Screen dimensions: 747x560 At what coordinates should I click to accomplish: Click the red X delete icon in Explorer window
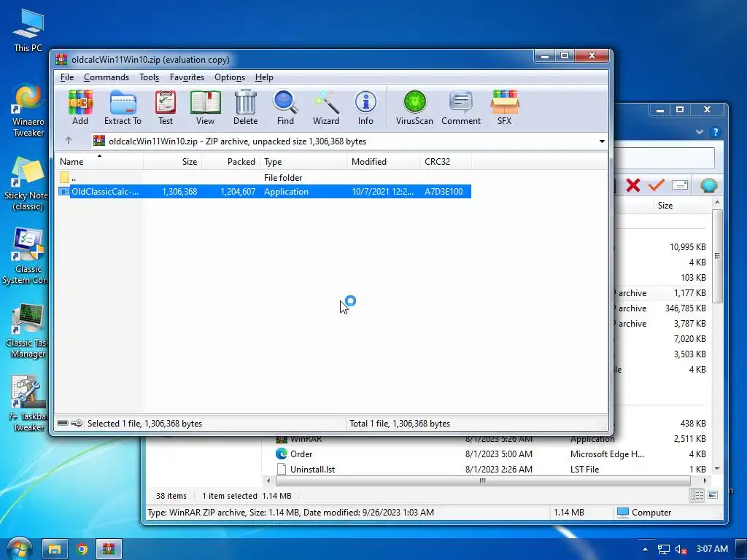pos(633,185)
